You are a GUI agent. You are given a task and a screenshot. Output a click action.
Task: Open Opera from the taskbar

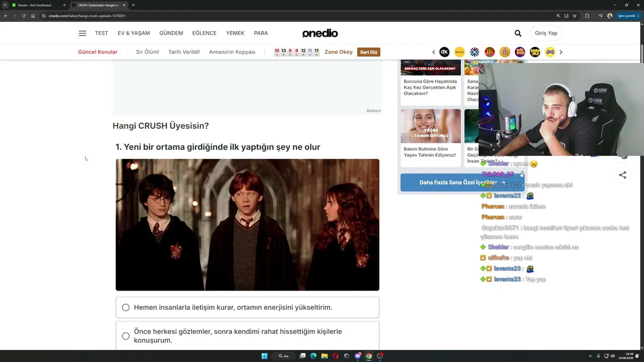[x=336, y=356]
